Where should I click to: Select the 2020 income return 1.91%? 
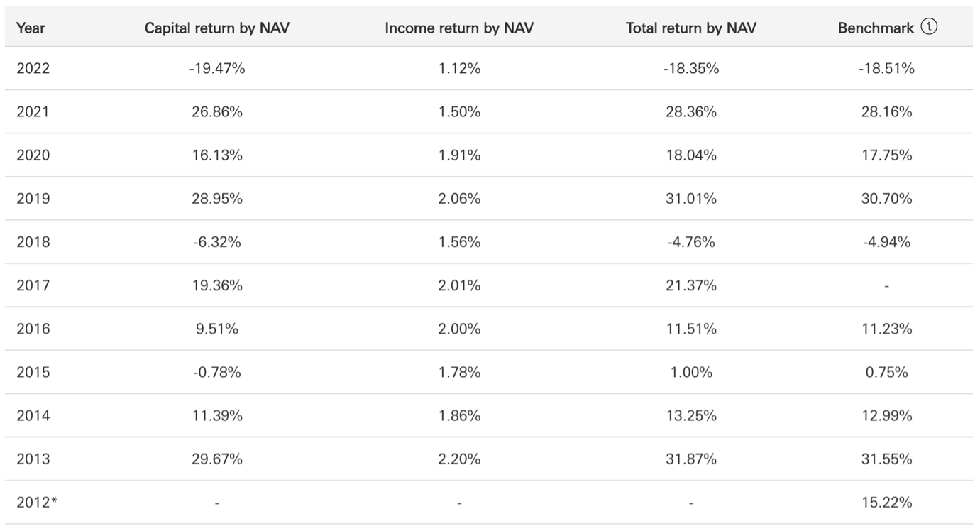coord(459,155)
